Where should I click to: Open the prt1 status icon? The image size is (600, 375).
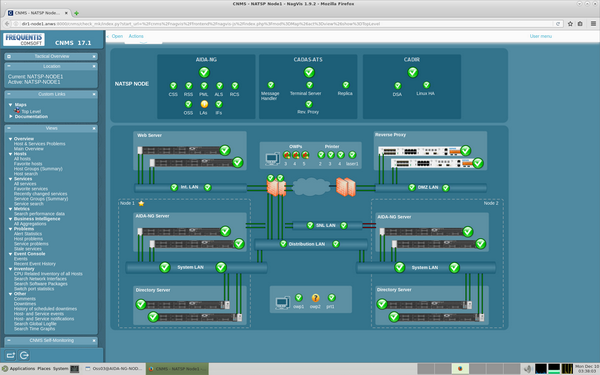pyautogui.click(x=331, y=297)
